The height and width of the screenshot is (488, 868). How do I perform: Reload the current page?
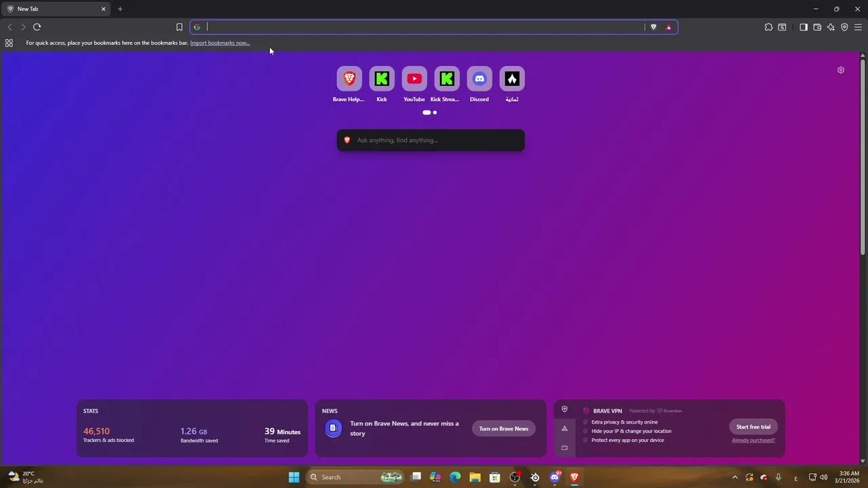click(x=37, y=27)
